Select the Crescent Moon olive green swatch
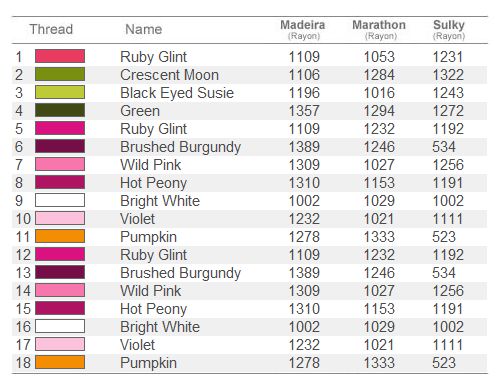The height and width of the screenshot is (384, 500). pos(60,74)
